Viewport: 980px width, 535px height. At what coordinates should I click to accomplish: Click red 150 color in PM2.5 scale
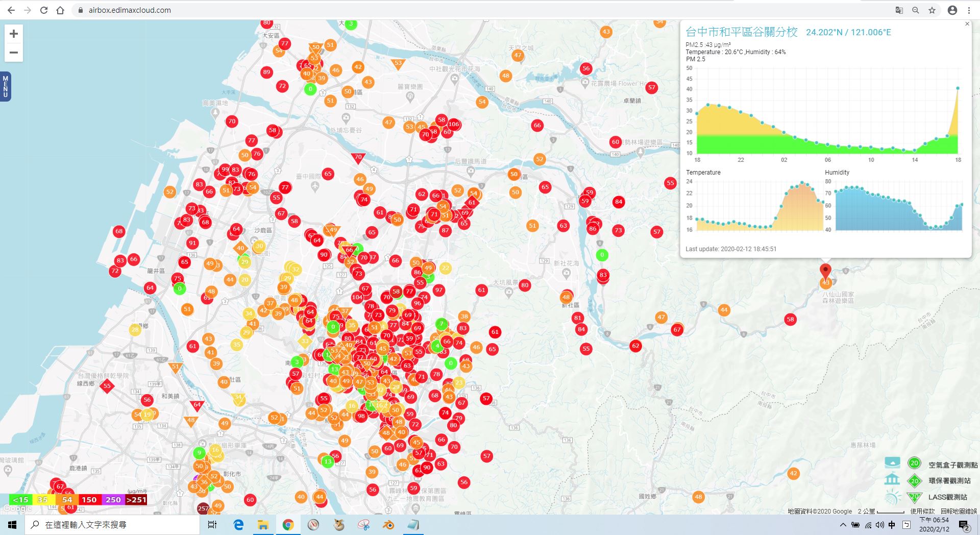pyautogui.click(x=89, y=500)
